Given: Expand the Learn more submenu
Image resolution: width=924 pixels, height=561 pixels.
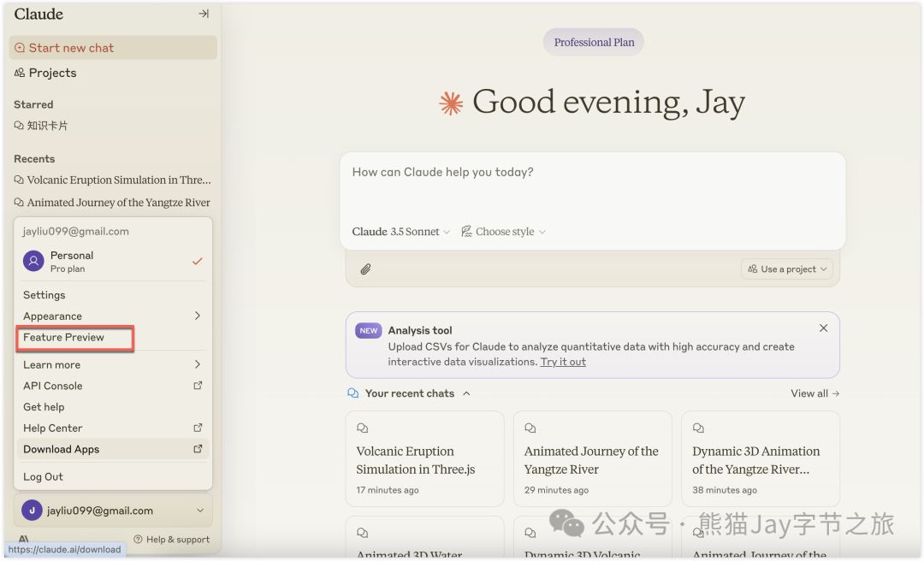Looking at the screenshot, I should pyautogui.click(x=113, y=364).
